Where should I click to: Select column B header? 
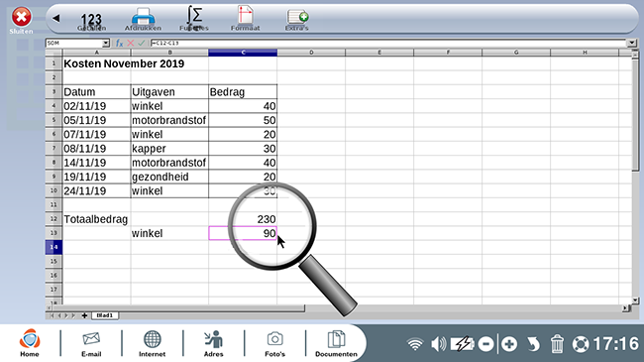pyautogui.click(x=169, y=53)
